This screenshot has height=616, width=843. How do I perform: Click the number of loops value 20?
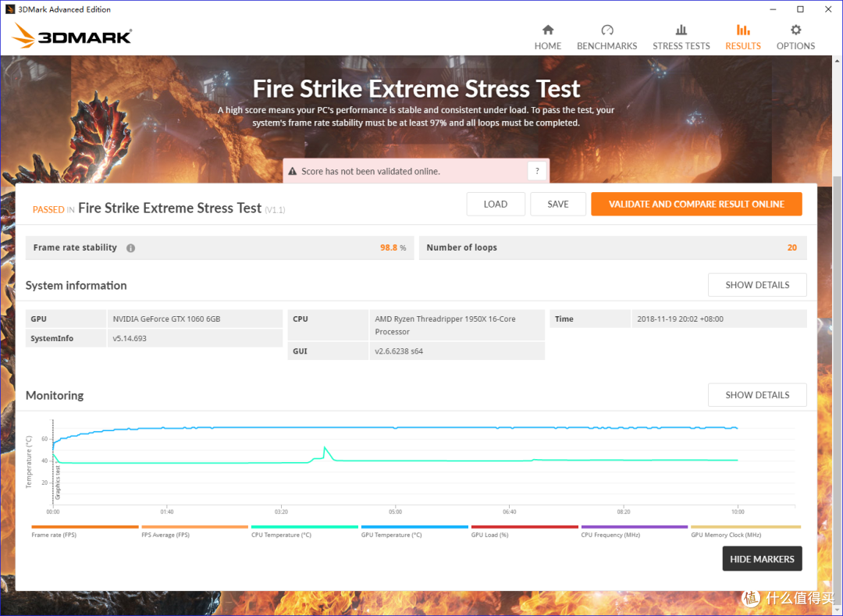tap(792, 247)
